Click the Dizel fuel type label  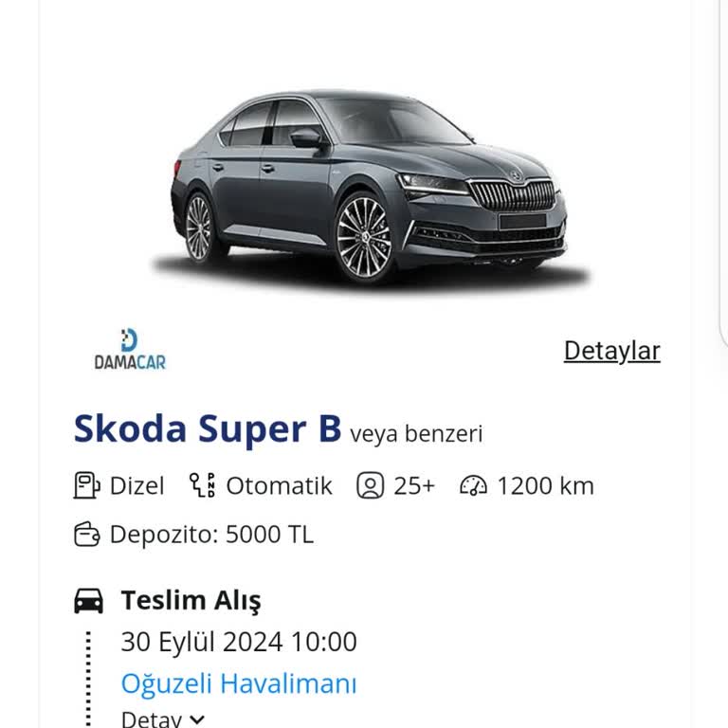(136, 486)
